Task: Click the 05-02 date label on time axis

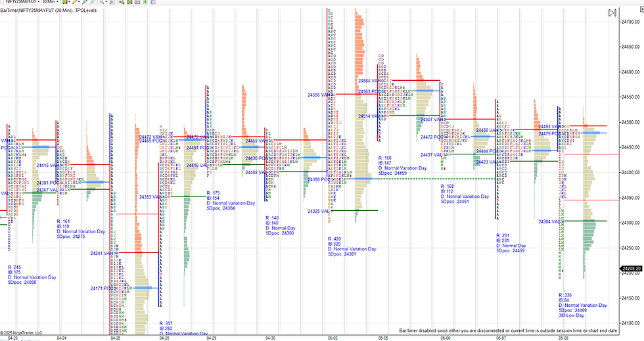Action: (x=333, y=338)
